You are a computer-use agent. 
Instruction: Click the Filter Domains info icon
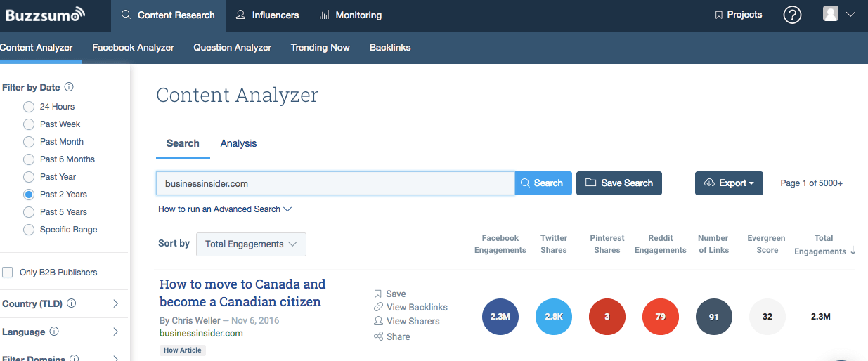[74, 357]
